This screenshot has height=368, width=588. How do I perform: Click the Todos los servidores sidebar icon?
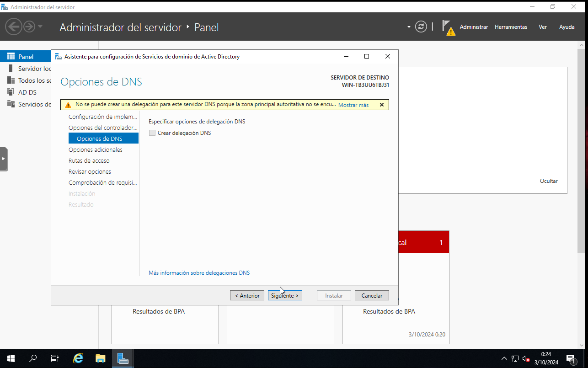point(11,80)
